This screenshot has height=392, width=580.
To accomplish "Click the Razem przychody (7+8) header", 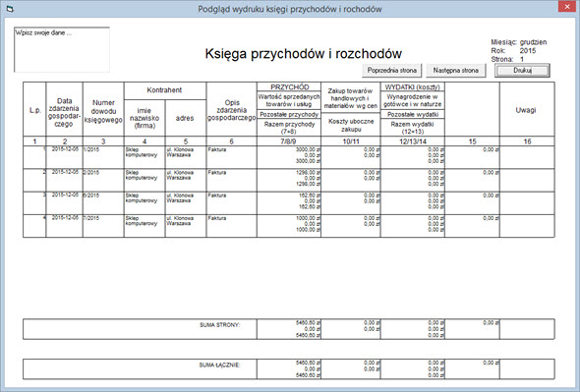I will pos(289,128).
